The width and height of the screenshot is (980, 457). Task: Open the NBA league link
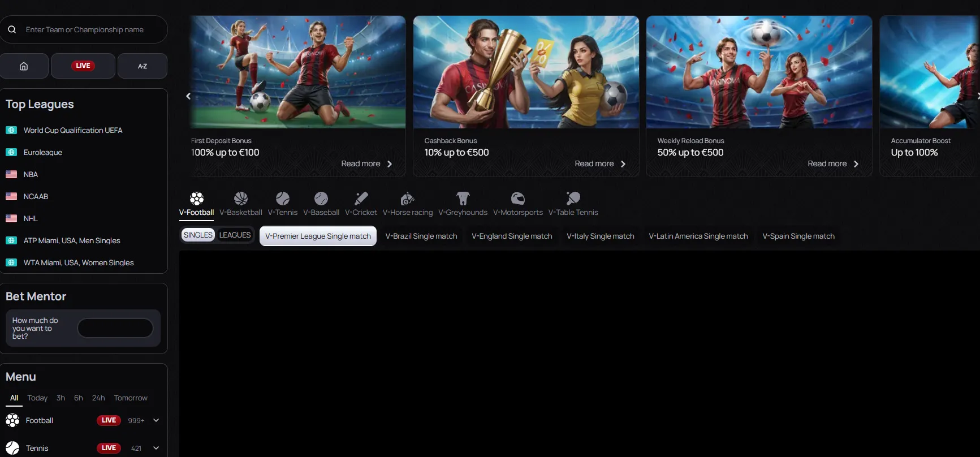[x=31, y=174]
